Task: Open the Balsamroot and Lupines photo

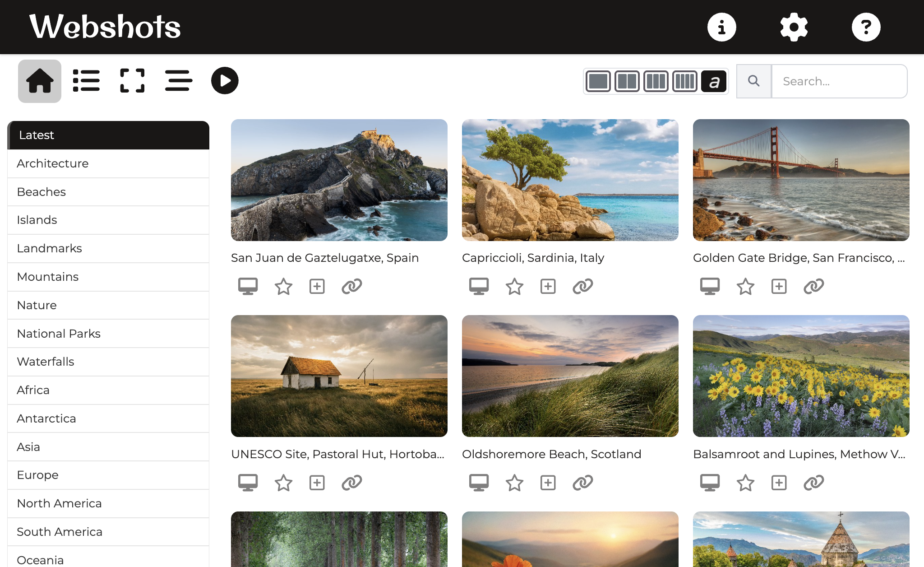Action: (x=801, y=376)
